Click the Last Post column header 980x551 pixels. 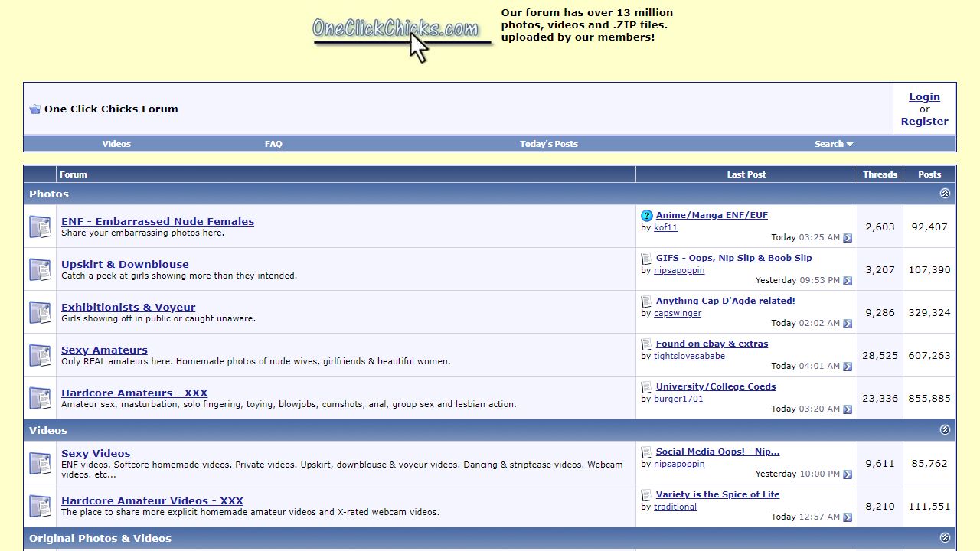coord(746,174)
